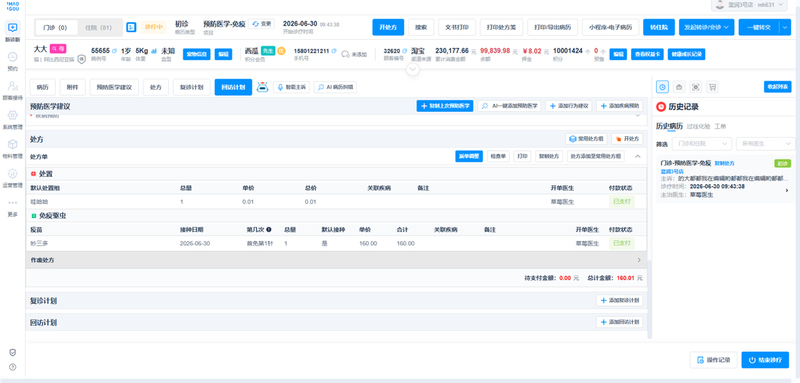Click 打印处方笺 button
800x383 pixels.
[x=501, y=27]
